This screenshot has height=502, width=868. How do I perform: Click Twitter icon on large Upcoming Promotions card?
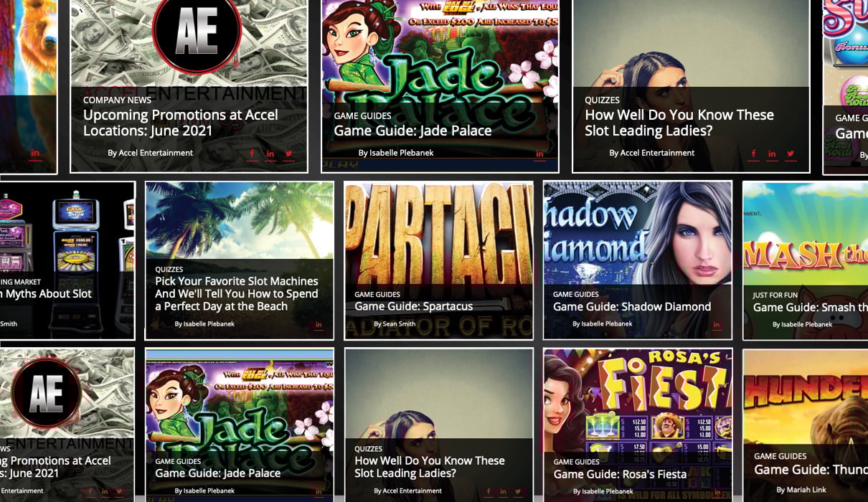[x=288, y=153]
